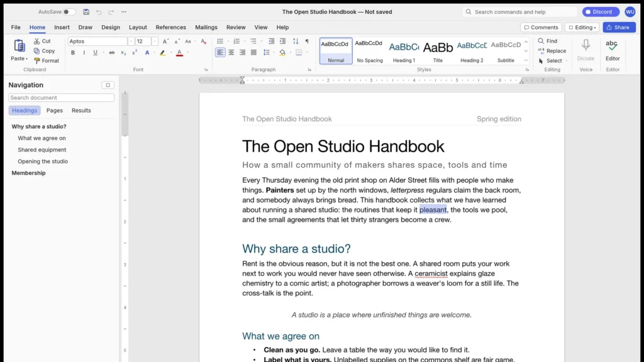Image resolution: width=644 pixels, height=362 pixels.
Task: Click the red font color swatch
Action: [179, 53]
